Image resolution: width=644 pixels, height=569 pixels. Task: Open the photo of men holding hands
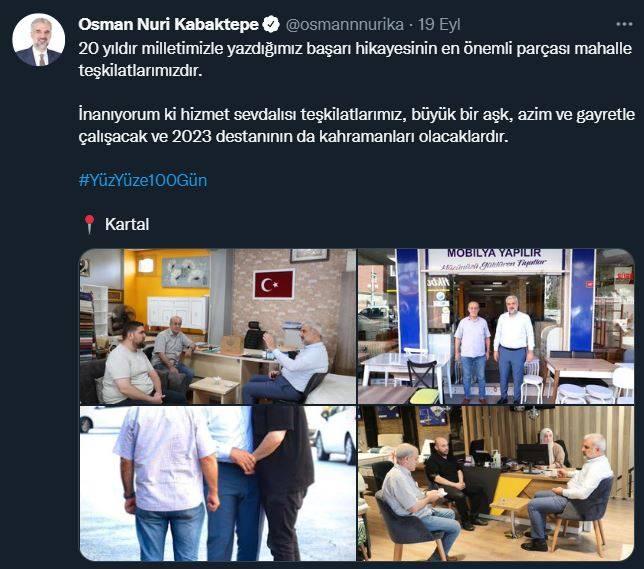(x=218, y=484)
